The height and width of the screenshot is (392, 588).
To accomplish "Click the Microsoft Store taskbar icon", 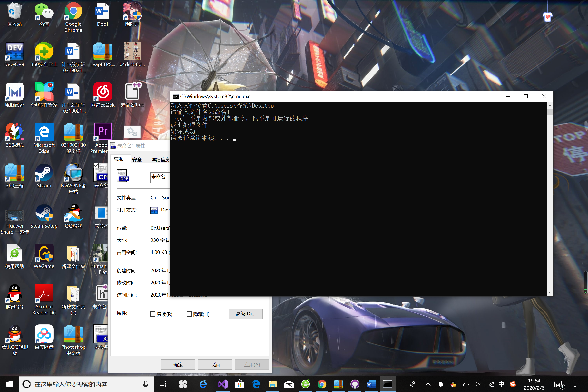I will click(x=239, y=384).
